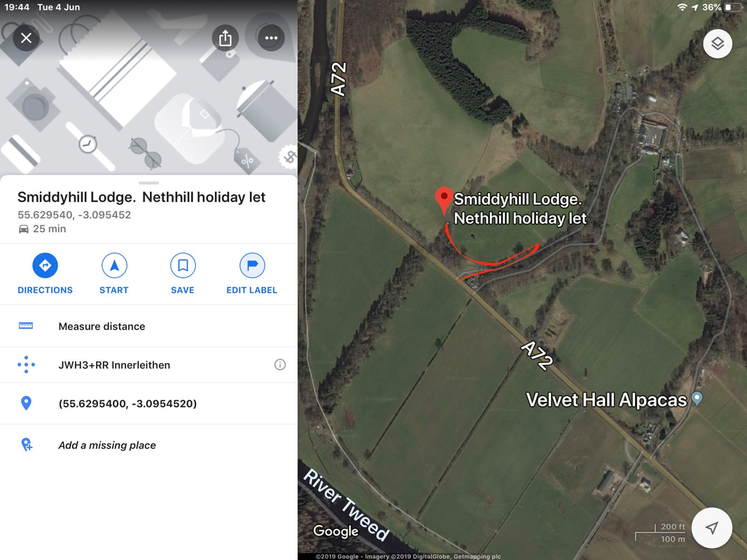Image resolution: width=747 pixels, height=560 pixels.
Task: Select the Velvet Hall Alpacas marker
Action: click(x=697, y=398)
